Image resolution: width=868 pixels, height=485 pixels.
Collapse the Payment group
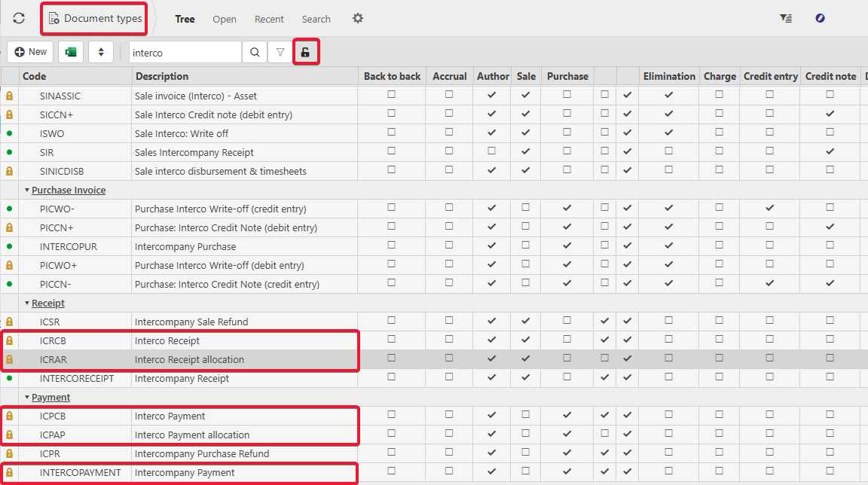point(26,397)
